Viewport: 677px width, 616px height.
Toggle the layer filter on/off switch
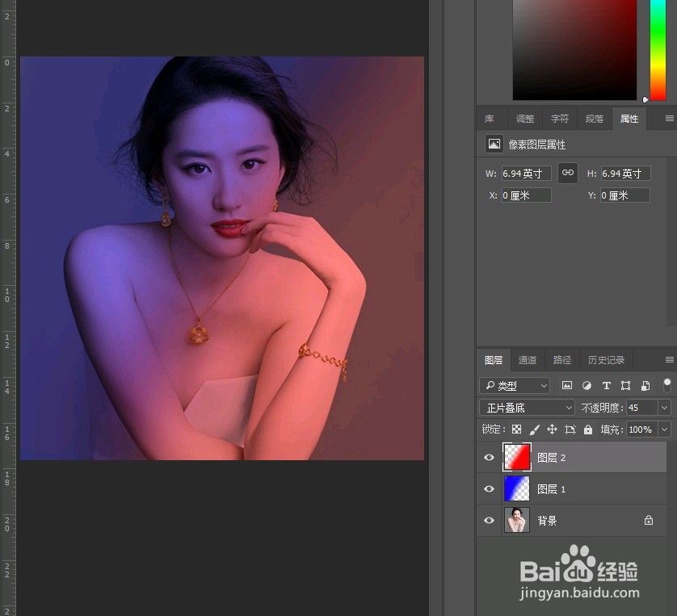(x=667, y=385)
